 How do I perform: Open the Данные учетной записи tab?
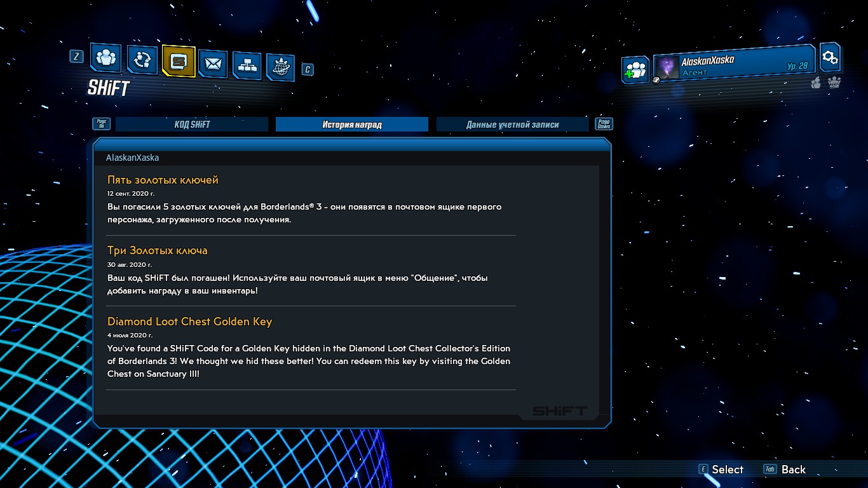point(513,125)
